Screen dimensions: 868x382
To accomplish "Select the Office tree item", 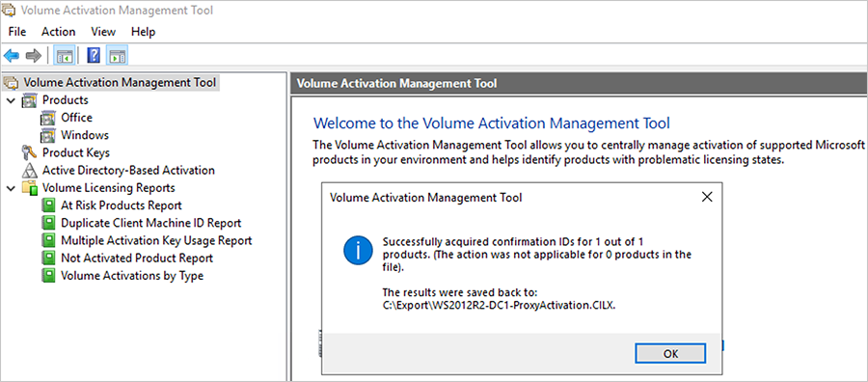I will 76,118.
